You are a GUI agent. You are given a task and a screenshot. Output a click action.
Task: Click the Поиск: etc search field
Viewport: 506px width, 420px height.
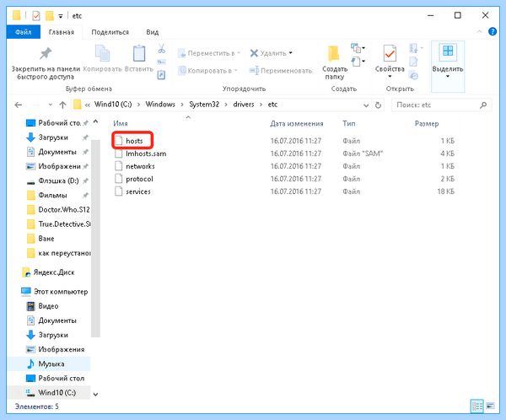point(441,105)
